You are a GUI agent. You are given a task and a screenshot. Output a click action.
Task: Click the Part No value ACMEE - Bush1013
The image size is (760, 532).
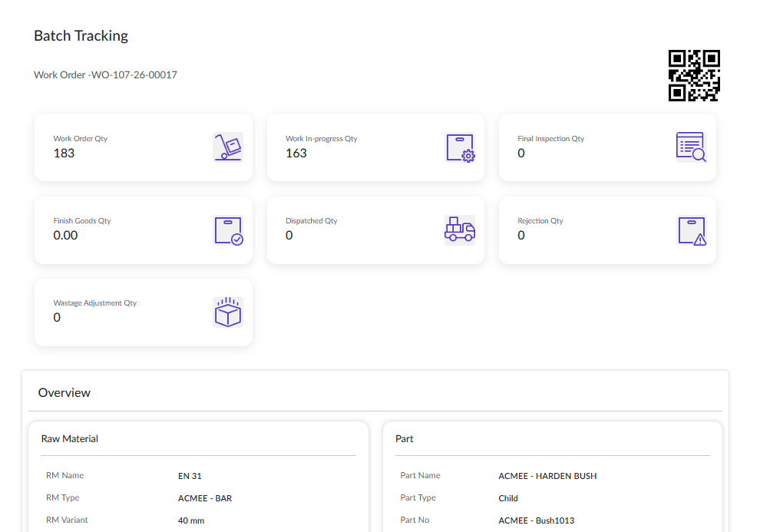(x=537, y=520)
